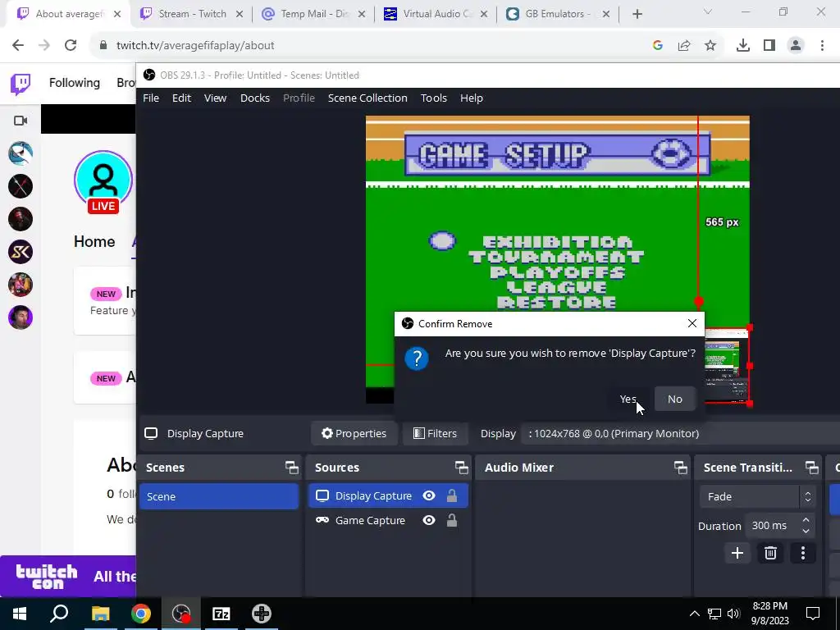Click the Google icon in address bar
840x630 pixels.
click(x=658, y=46)
